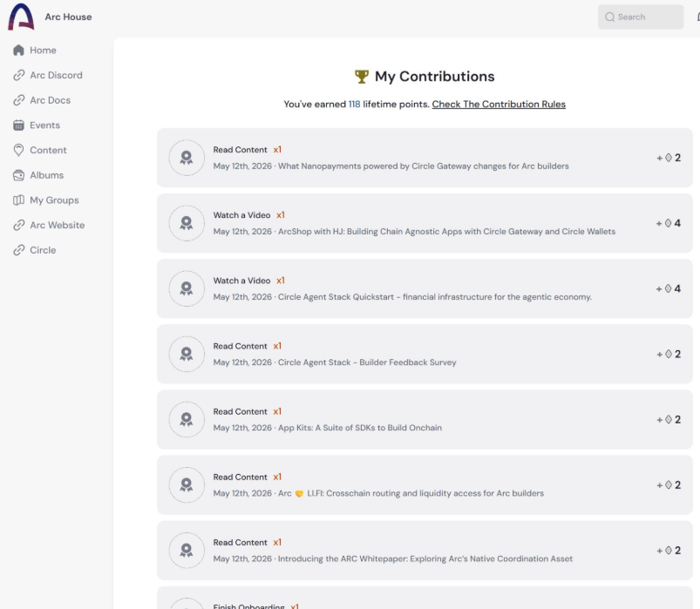Click +2 points on LI.FI row
The image size is (700, 609).
click(669, 485)
